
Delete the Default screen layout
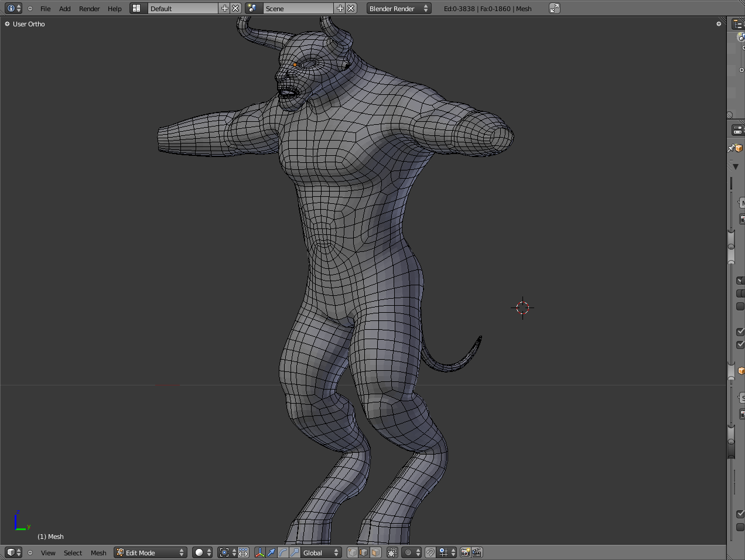[x=235, y=8]
